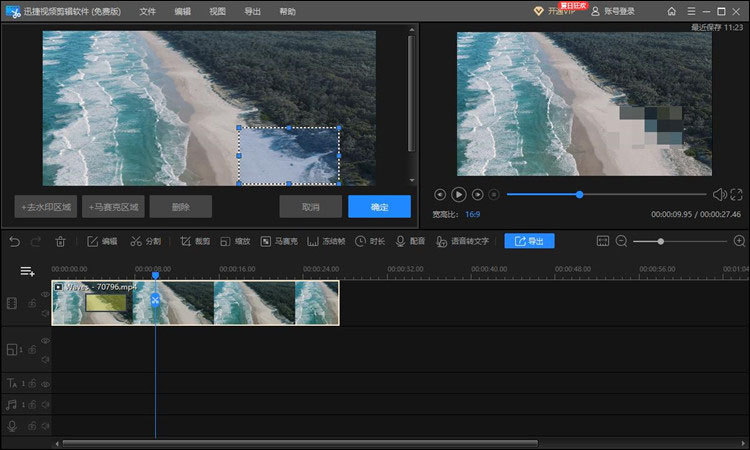Click the +去水印区域 add watermark removal button
This screenshot has width=750, height=450.
click(x=45, y=207)
